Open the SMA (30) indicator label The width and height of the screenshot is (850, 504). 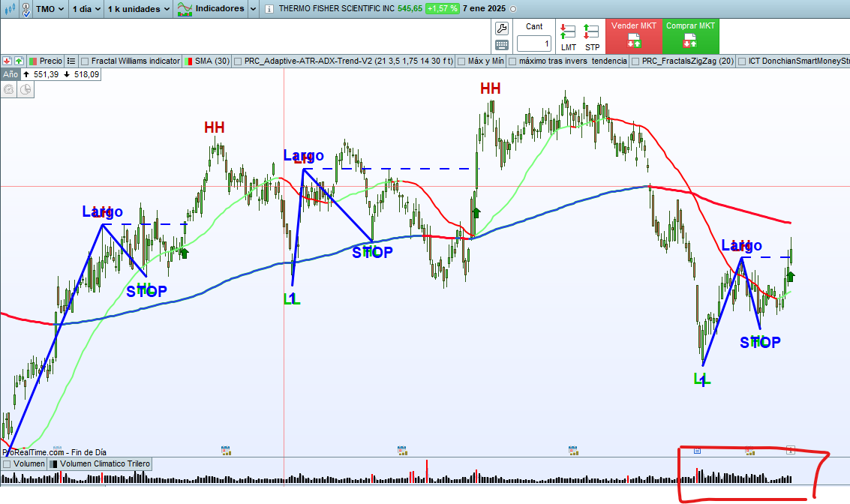212,61
